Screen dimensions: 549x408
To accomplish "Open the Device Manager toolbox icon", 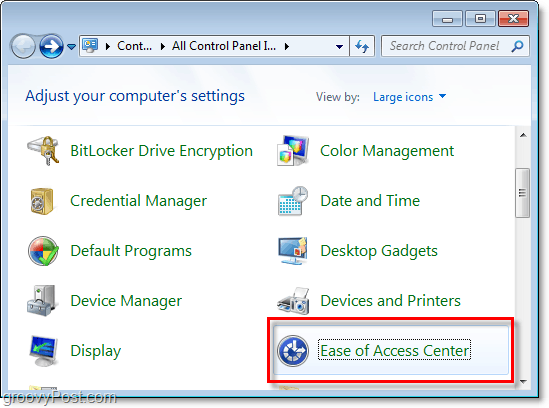I will pyautogui.click(x=42, y=301).
